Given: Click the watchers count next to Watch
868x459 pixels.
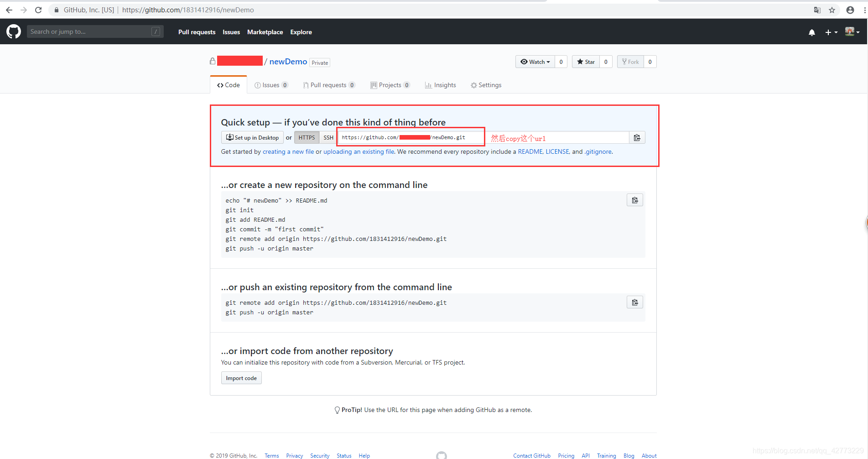Looking at the screenshot, I should pyautogui.click(x=561, y=62).
